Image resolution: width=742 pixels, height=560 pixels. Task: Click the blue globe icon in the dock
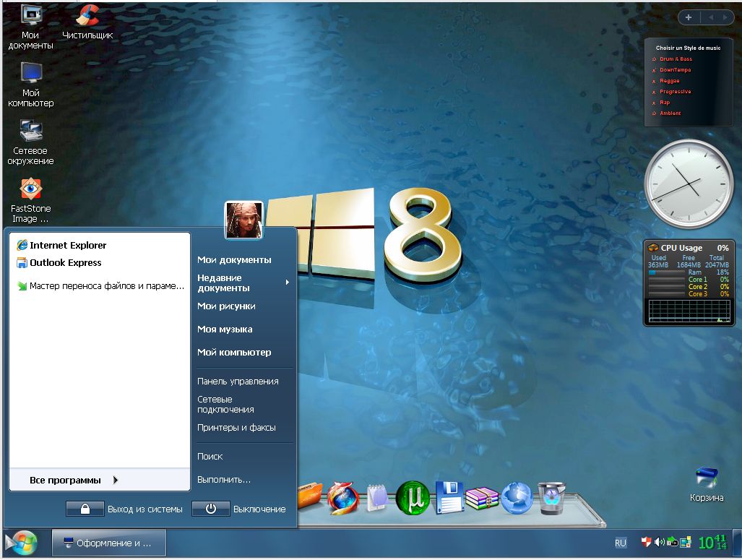pos(517,498)
